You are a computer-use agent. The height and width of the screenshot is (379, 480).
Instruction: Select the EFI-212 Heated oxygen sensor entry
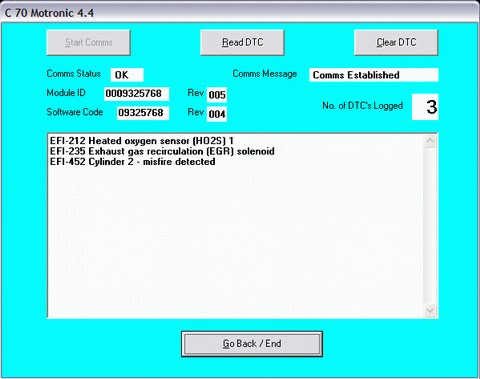click(142, 141)
